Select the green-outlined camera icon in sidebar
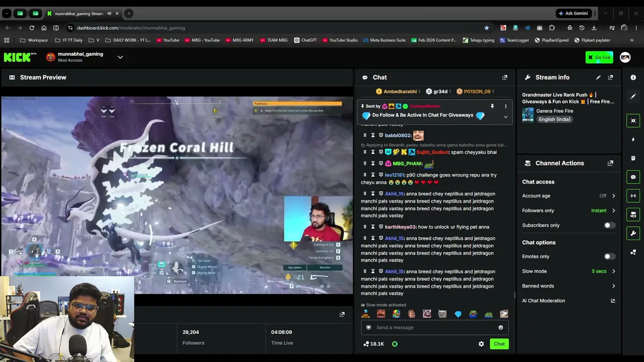The width and height of the screenshot is (644, 362). 633,121
